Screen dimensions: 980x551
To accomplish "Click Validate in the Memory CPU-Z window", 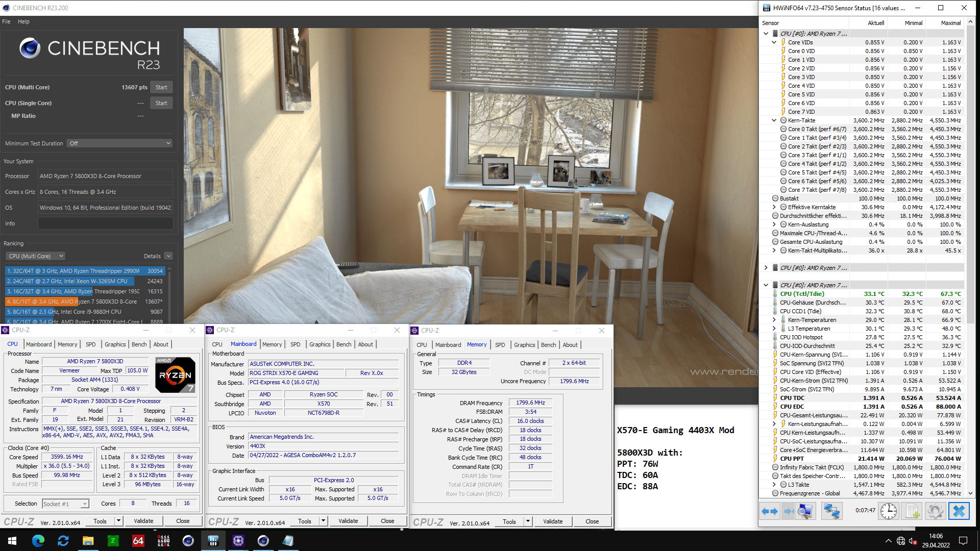I will tap(553, 521).
